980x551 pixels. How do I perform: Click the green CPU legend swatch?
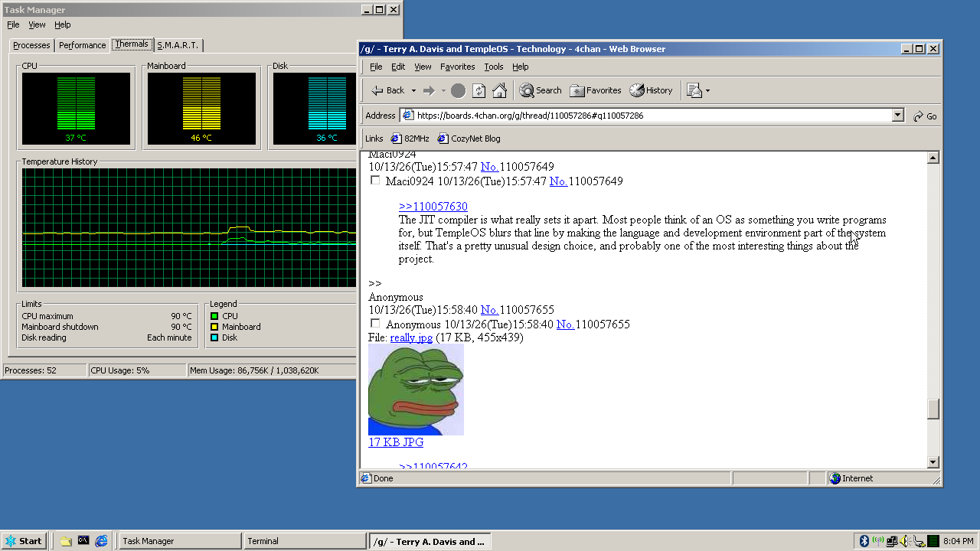click(214, 316)
